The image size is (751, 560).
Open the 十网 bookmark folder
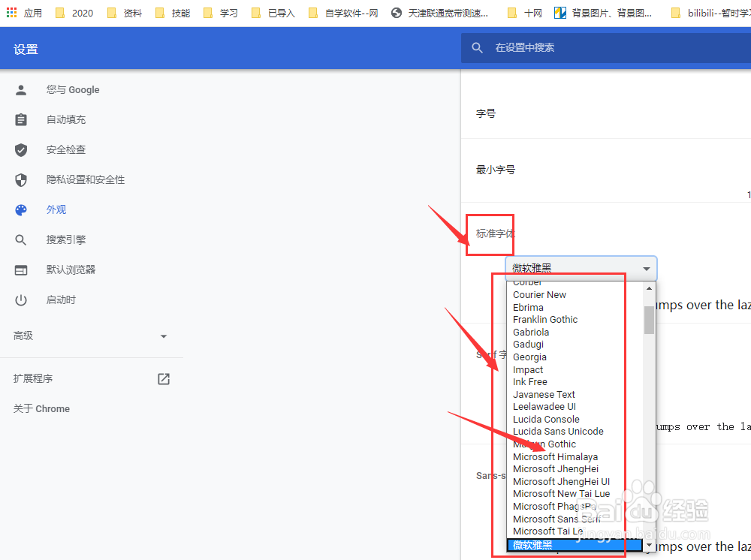pos(524,13)
